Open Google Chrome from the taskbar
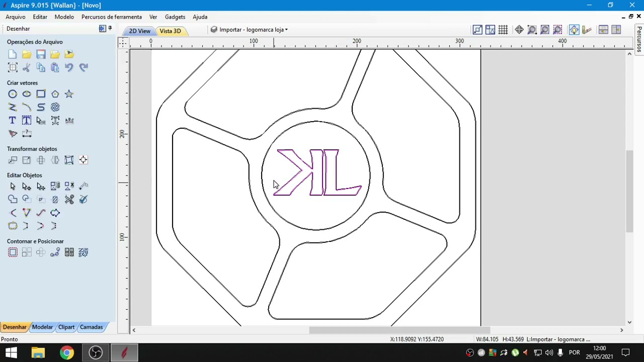The height and width of the screenshot is (362, 644). (66, 352)
